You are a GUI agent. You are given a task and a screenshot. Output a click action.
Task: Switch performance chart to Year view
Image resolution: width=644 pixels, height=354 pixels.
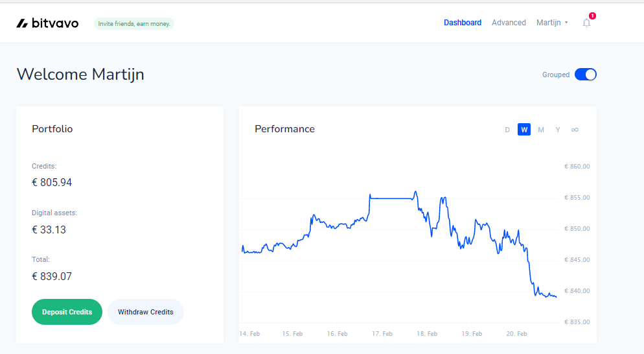pyautogui.click(x=558, y=130)
